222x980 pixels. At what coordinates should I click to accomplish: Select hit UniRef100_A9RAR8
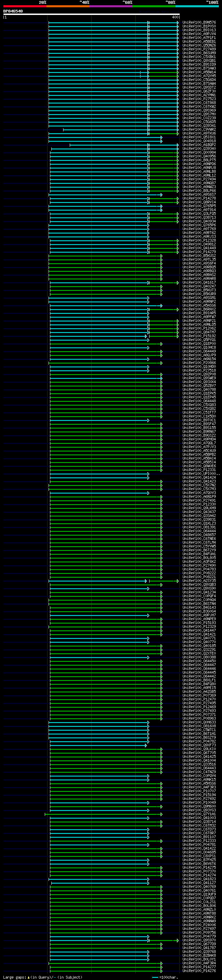click(199, 278)
